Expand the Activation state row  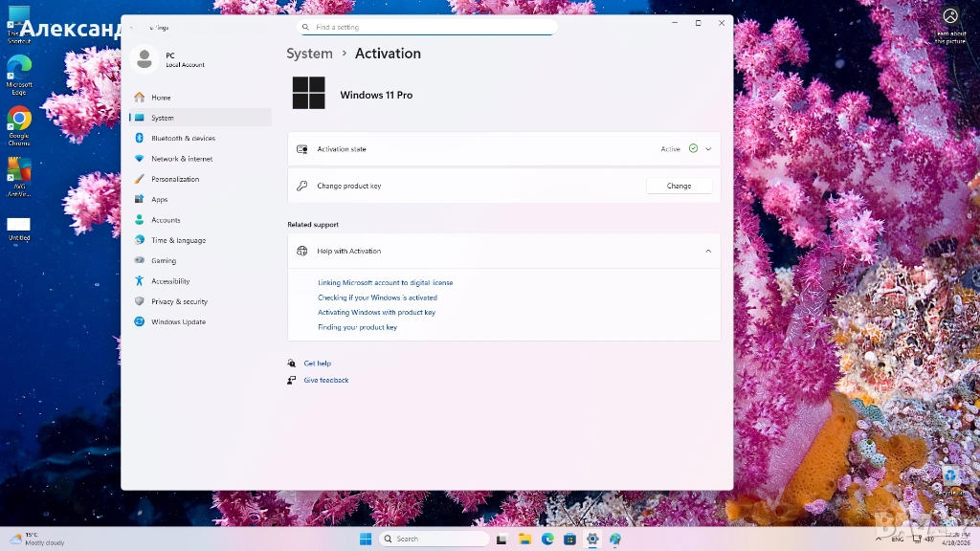[x=708, y=149]
